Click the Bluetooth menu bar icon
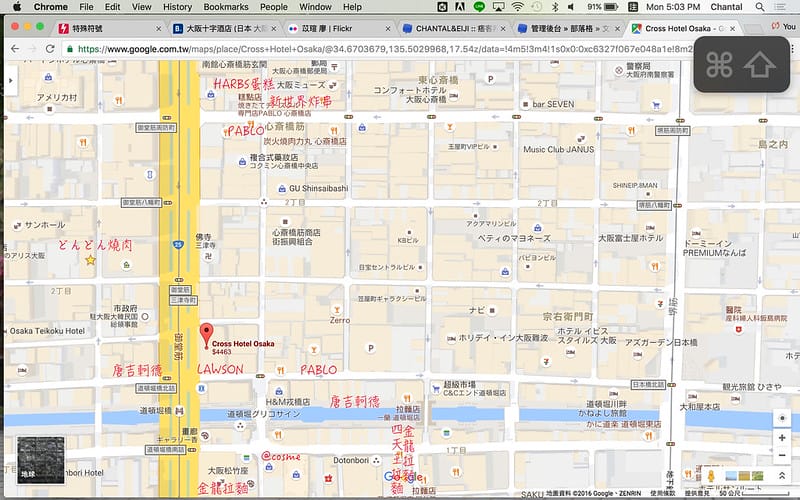This screenshot has width=800, height=500. 555,7
